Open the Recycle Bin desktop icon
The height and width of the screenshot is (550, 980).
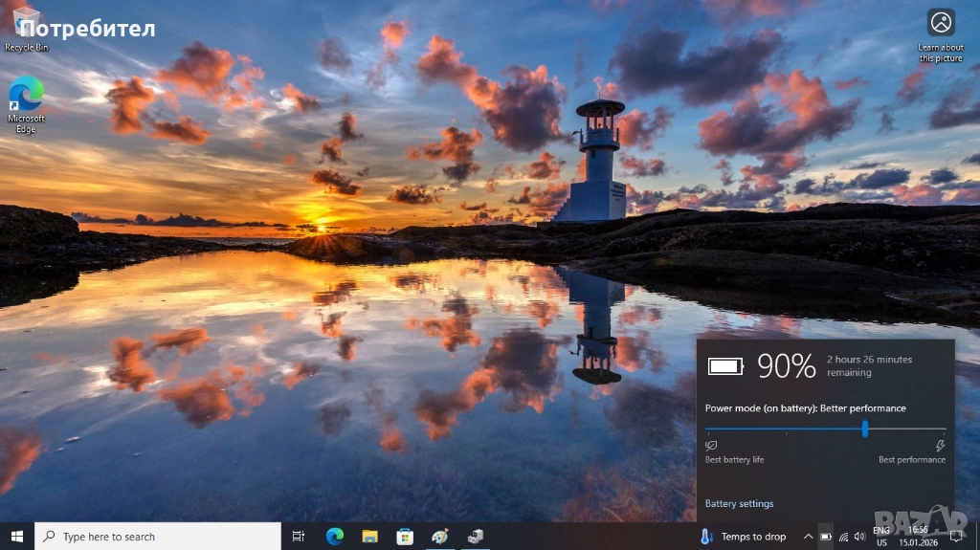click(26, 27)
